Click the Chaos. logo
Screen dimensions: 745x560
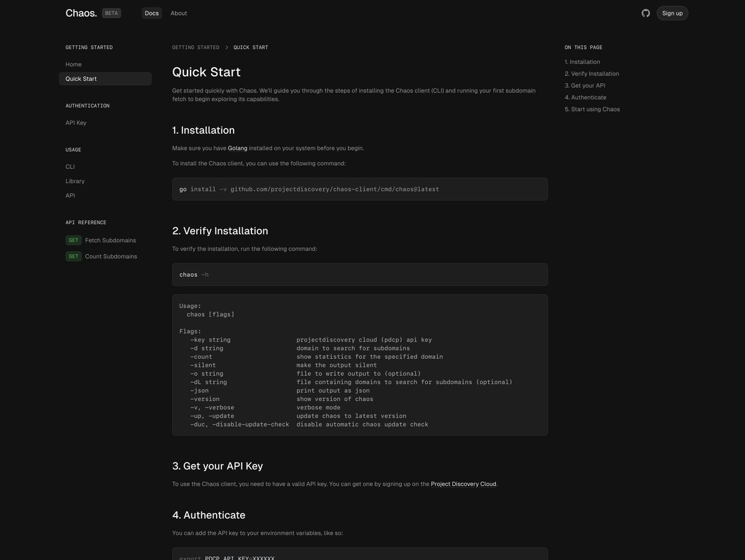81,13
